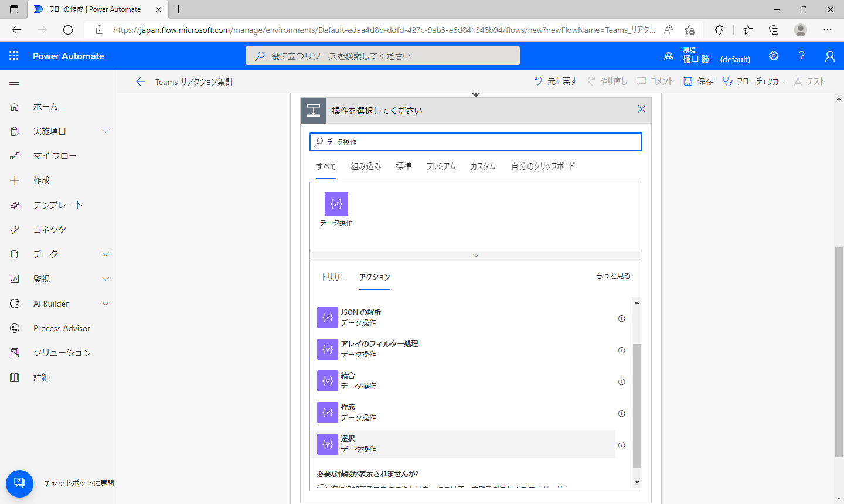The width and height of the screenshot is (844, 504).
Task: Switch to 組み込み tab
Action: (366, 166)
